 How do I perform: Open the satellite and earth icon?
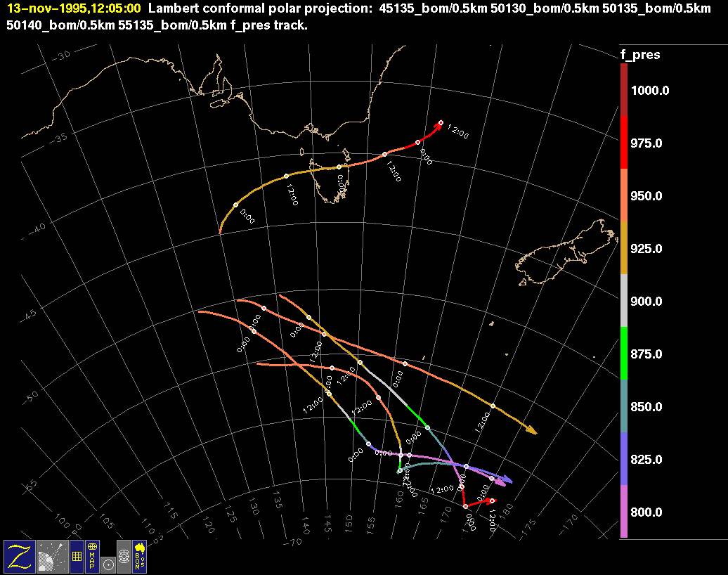coord(51,556)
